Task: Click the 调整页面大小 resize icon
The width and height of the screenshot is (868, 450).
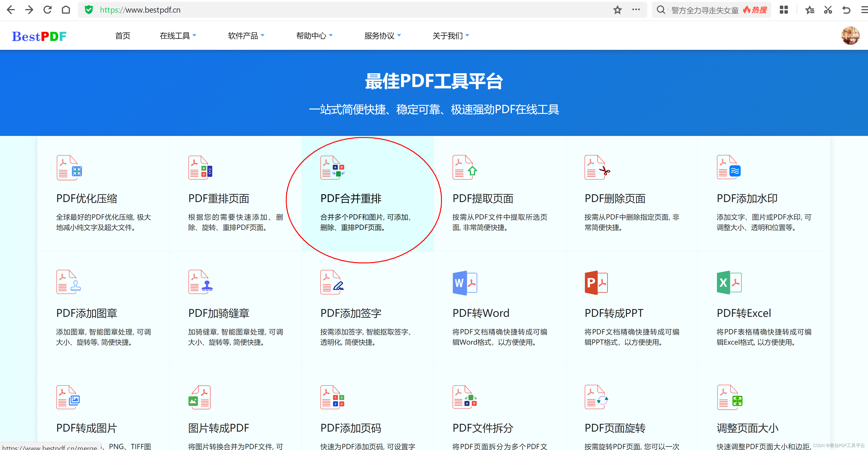Action: point(730,397)
